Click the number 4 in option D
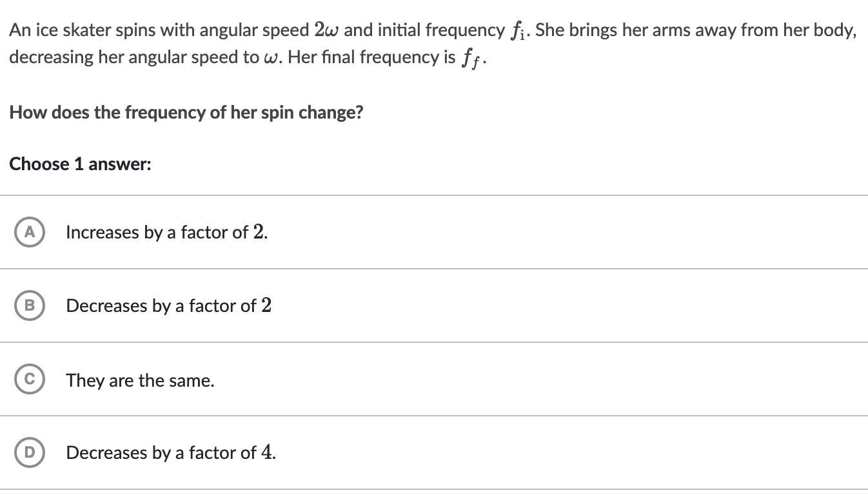 click(266, 452)
